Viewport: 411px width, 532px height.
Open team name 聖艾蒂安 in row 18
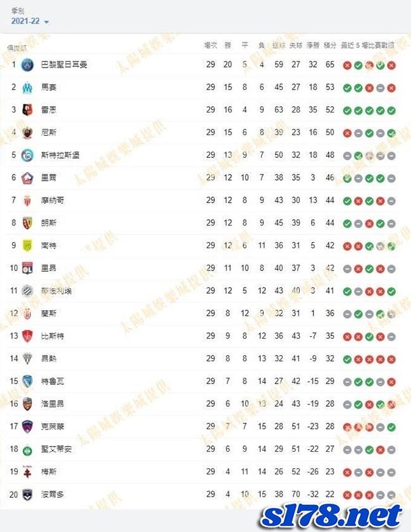(56, 449)
